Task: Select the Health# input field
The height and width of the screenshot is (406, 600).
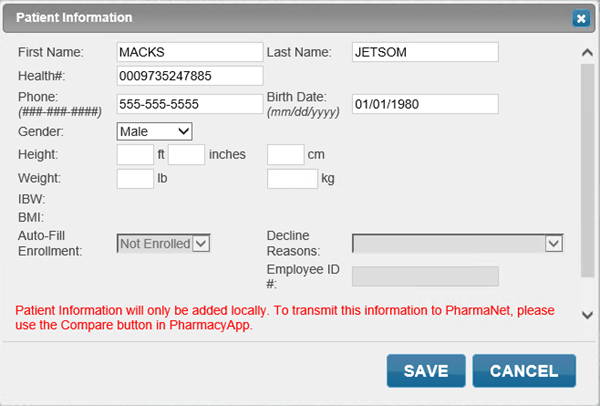Action: (189, 76)
